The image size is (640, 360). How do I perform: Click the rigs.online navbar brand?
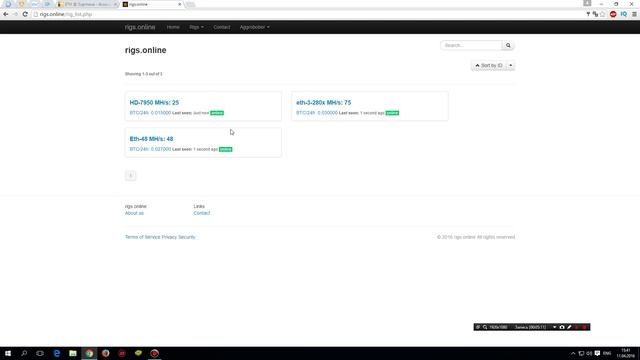point(140,27)
